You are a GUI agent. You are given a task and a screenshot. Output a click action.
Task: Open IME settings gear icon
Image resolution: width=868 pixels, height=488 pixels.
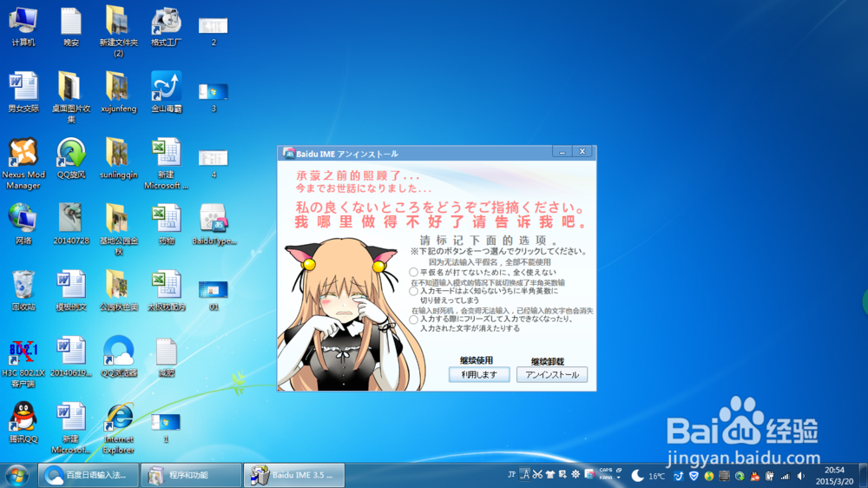pyautogui.click(x=575, y=475)
